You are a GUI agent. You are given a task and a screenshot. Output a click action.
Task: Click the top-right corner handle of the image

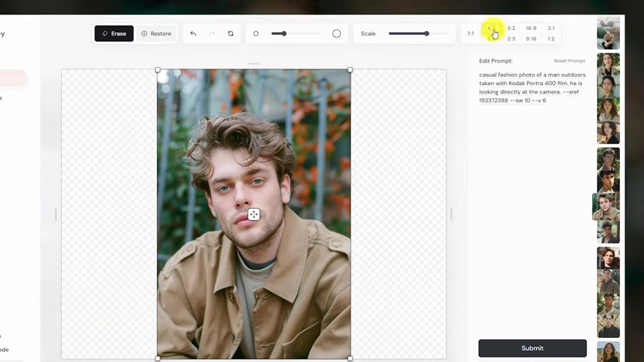(350, 70)
